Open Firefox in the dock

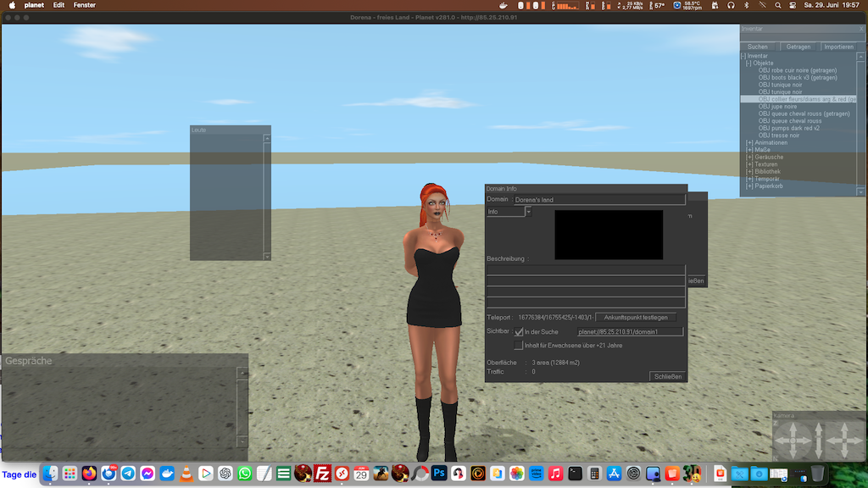[x=89, y=474]
